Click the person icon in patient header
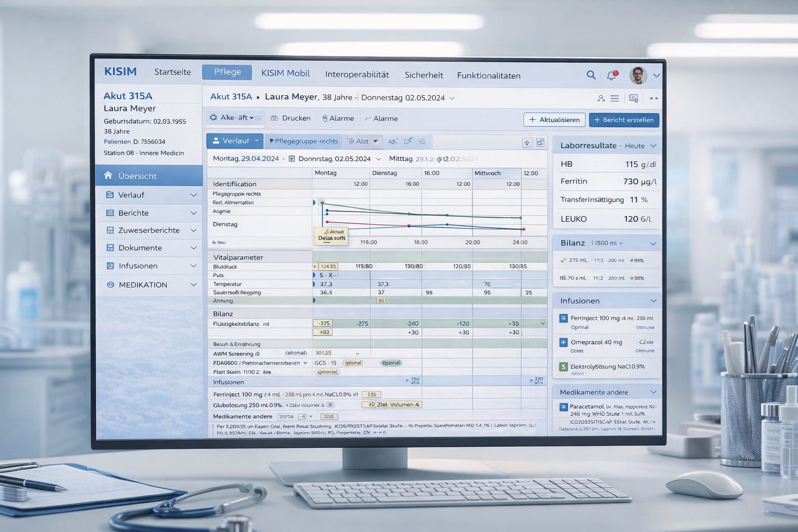 [601, 98]
